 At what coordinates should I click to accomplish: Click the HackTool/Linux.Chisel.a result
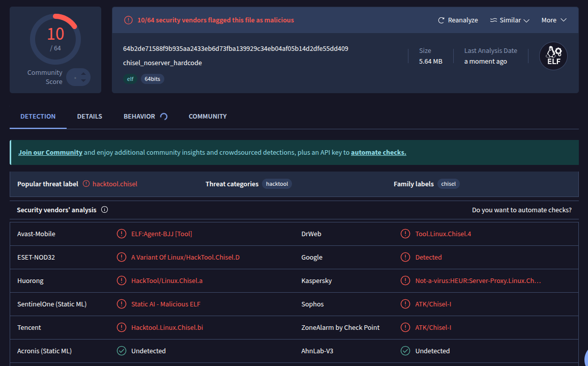click(167, 281)
